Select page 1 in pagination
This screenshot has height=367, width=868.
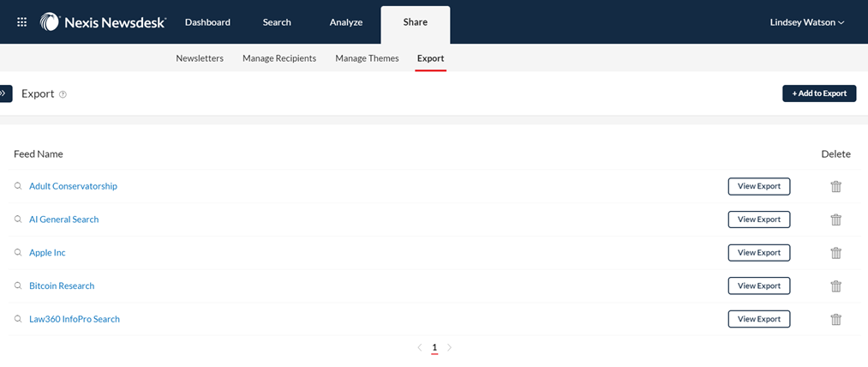pyautogui.click(x=434, y=347)
